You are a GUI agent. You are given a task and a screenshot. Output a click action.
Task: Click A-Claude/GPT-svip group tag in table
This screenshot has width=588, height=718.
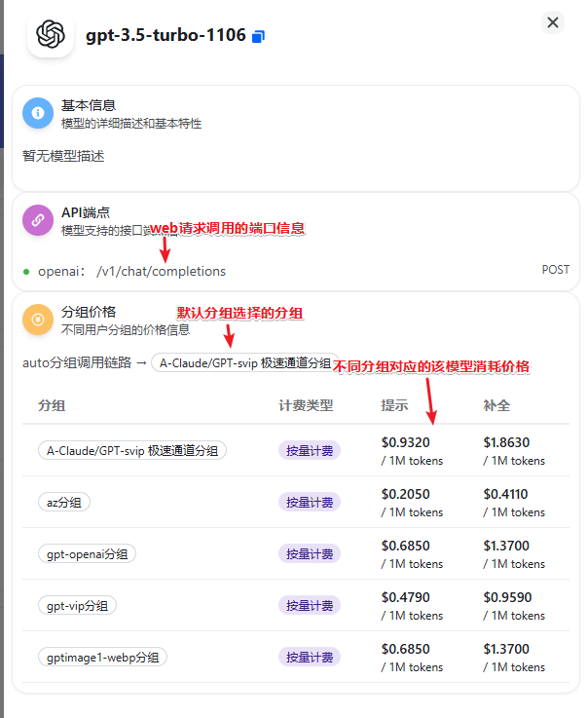[x=132, y=450]
